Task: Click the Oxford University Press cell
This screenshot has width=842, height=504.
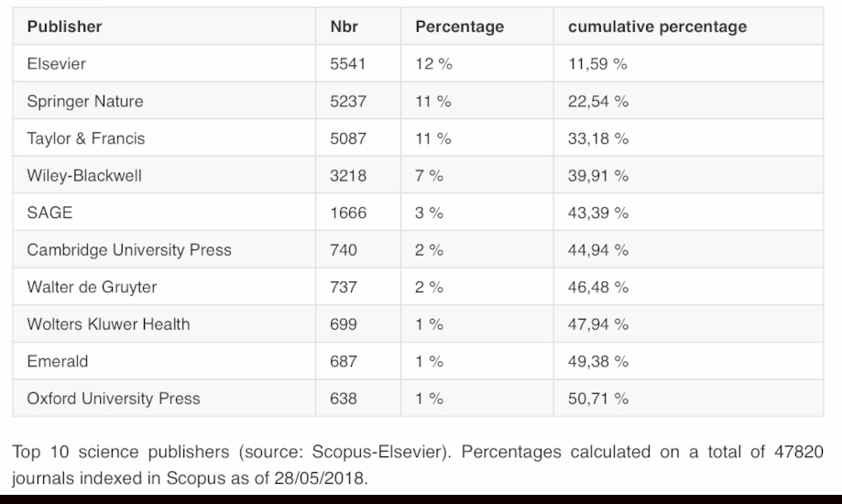Action: [114, 399]
